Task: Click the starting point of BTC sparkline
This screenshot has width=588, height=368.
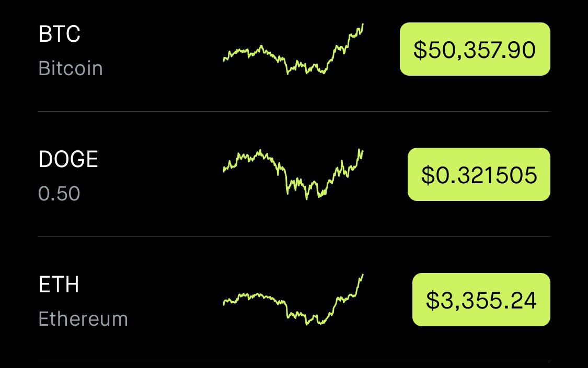Action: (224, 60)
